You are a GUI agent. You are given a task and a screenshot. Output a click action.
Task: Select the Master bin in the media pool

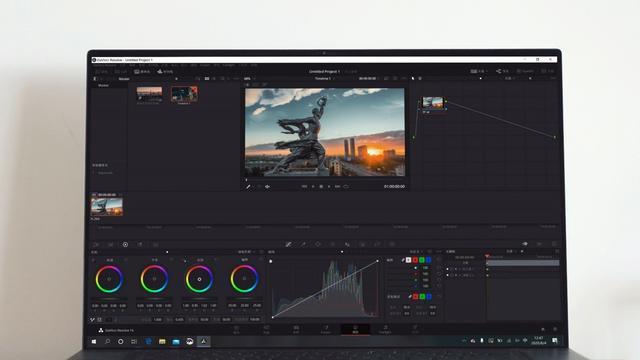point(104,85)
